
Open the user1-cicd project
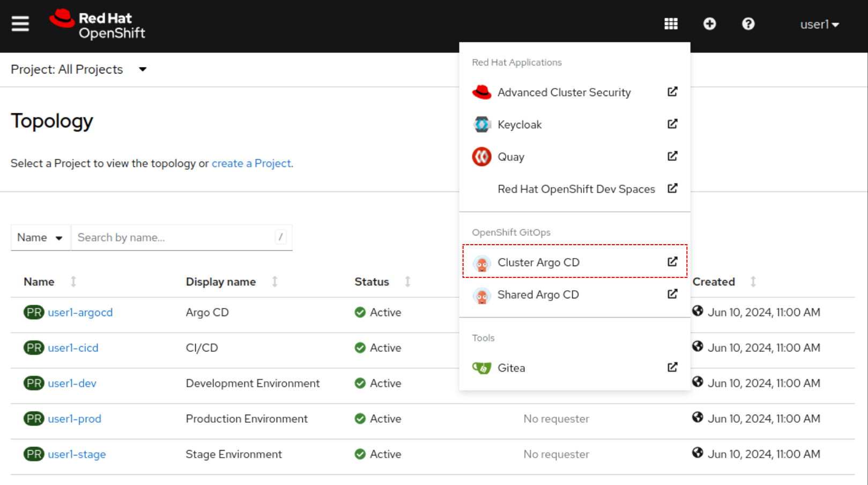[x=73, y=348]
